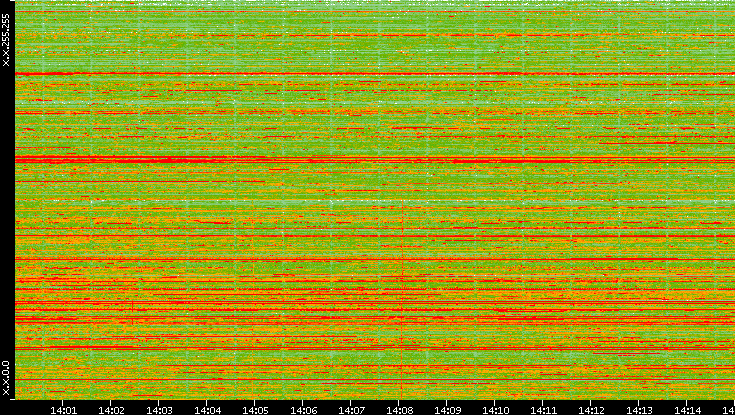735x415 pixels.
Task: Click the 14:02 time axis label
Action: (112, 410)
